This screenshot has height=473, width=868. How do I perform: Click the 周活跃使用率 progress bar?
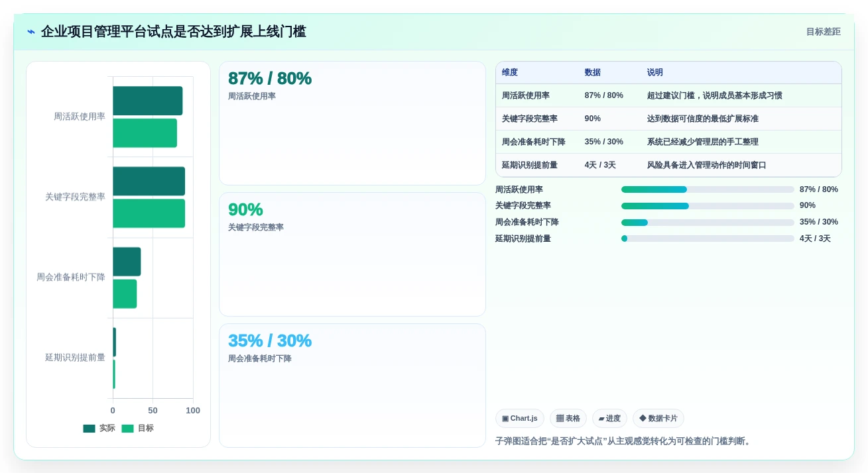pyautogui.click(x=708, y=189)
